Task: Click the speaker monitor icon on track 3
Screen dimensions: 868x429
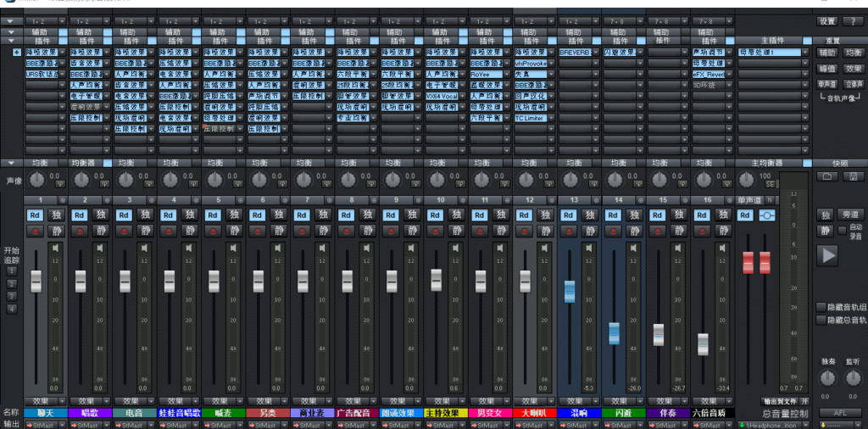Action: [x=144, y=248]
